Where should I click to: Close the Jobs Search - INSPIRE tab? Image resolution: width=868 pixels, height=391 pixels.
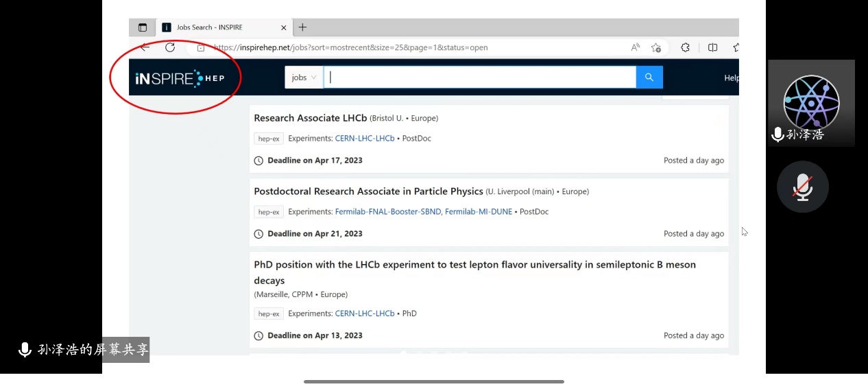pyautogui.click(x=284, y=27)
